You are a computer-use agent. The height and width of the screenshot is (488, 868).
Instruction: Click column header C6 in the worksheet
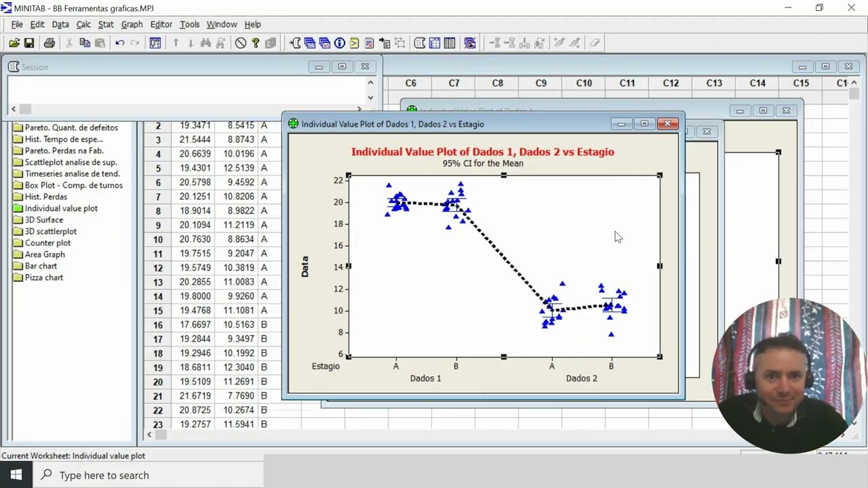[410, 83]
